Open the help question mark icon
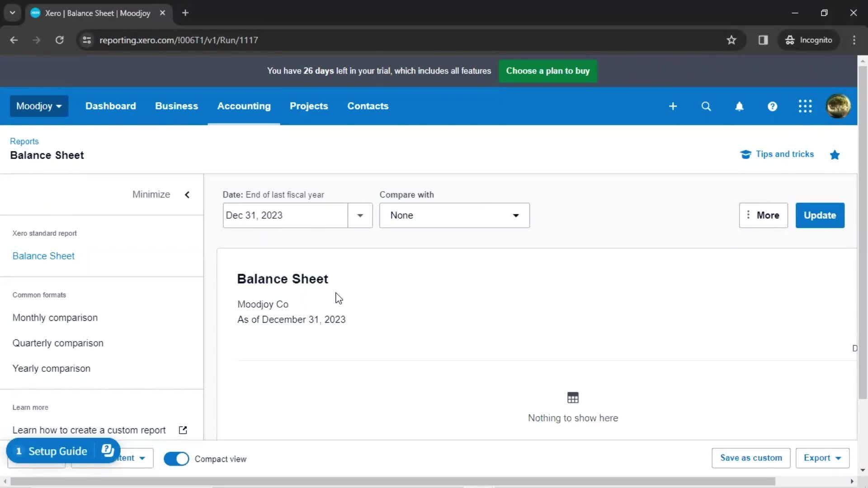This screenshot has height=488, width=868. 772,106
